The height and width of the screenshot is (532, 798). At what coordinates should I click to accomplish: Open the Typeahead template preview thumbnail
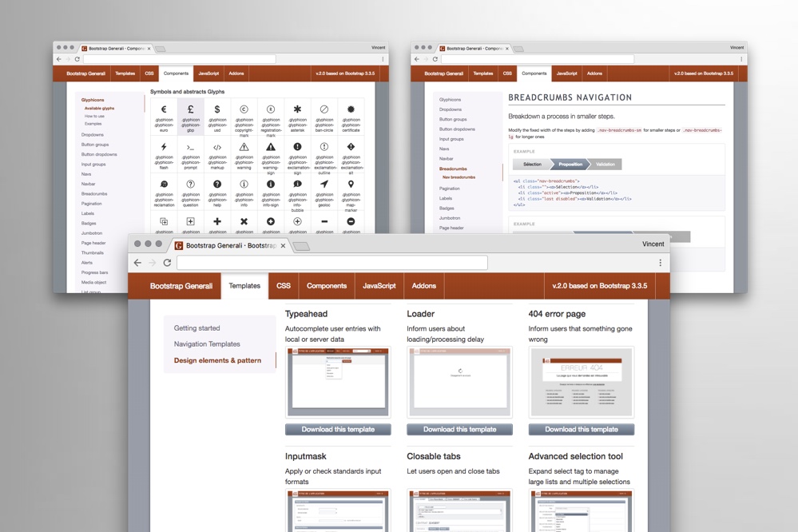pos(338,382)
